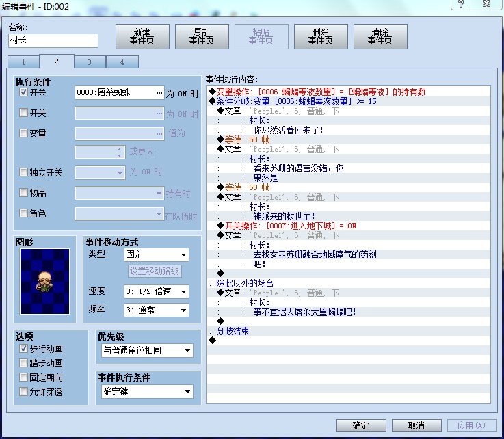Click the 删除事件页 button
The height and width of the screenshot is (439, 504).
click(x=321, y=37)
